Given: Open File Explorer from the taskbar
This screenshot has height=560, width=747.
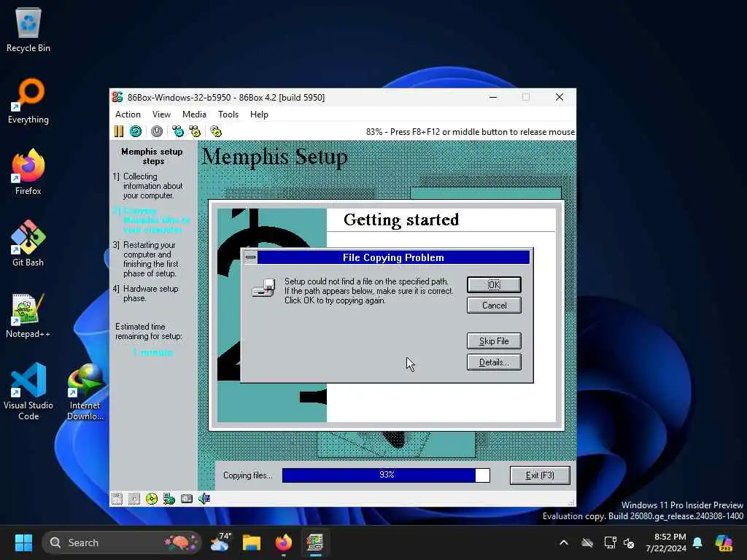Looking at the screenshot, I should pos(252,542).
